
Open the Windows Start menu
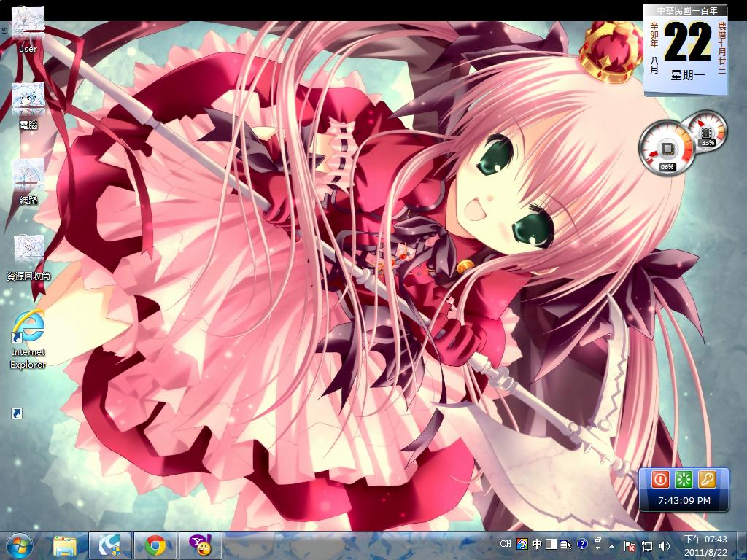pyautogui.click(x=20, y=545)
